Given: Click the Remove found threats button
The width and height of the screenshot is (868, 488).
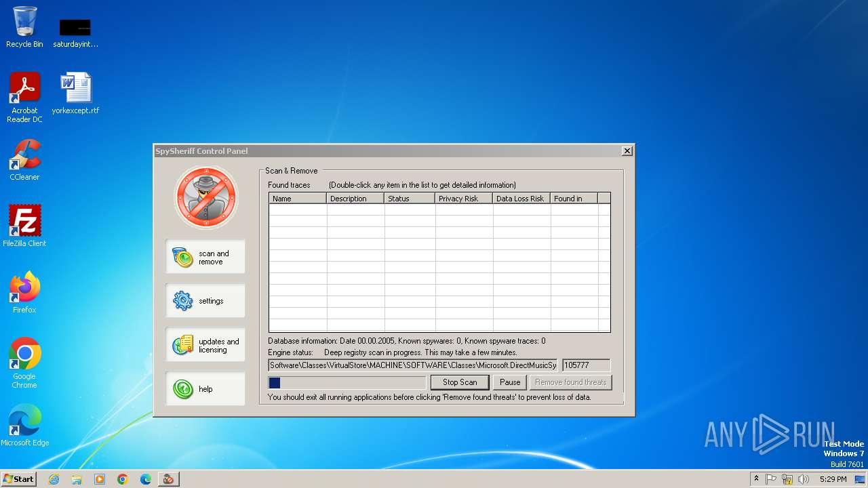Looking at the screenshot, I should (x=570, y=382).
